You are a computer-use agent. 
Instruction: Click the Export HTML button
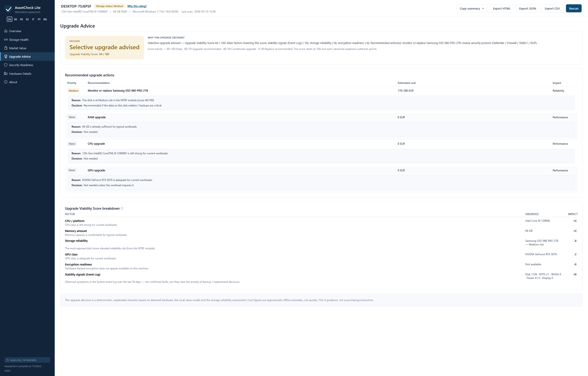(x=502, y=8)
